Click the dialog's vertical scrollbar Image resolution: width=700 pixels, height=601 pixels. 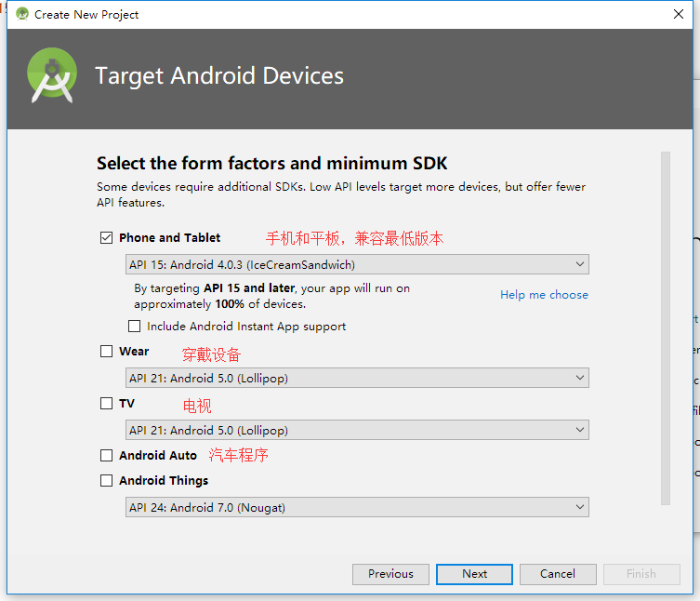click(x=666, y=328)
